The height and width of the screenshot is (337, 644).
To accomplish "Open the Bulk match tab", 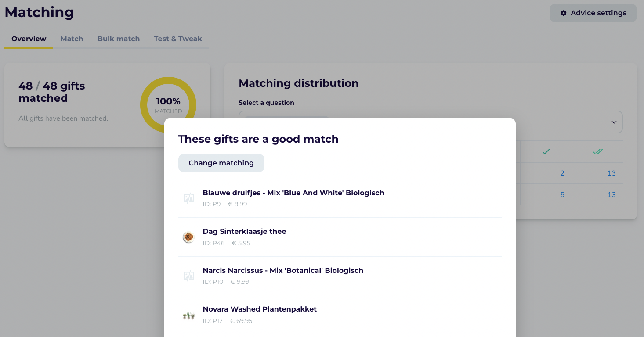I will [119, 39].
